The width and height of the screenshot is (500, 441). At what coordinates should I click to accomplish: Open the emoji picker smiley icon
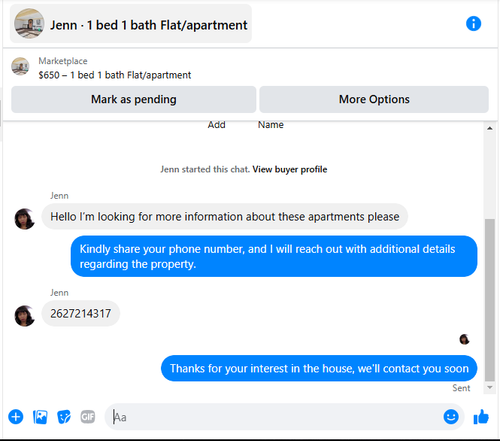point(451,417)
